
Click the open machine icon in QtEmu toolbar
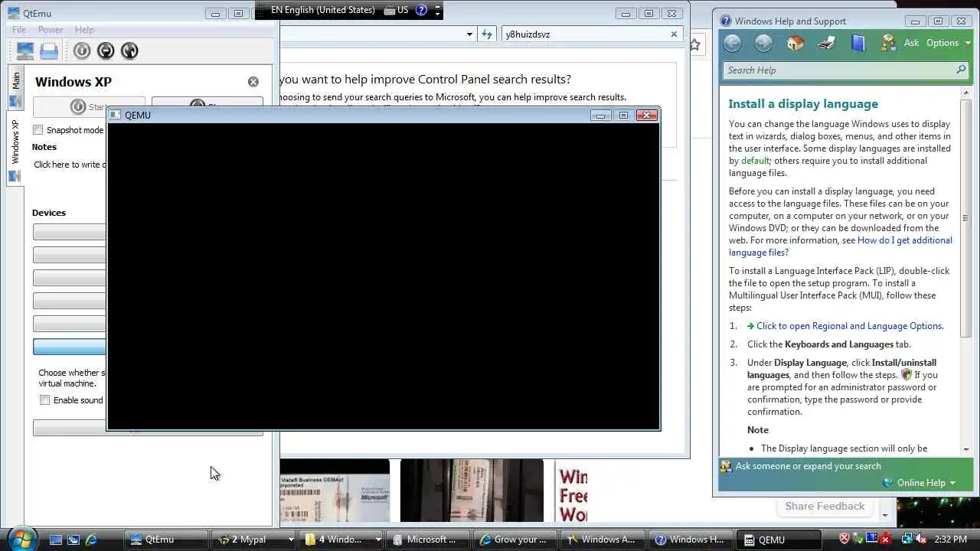(x=49, y=51)
